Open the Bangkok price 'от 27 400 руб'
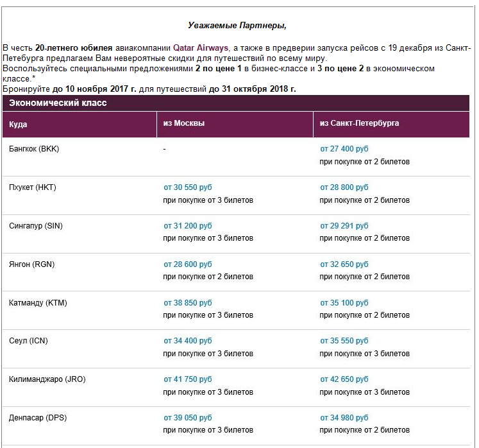The image size is (479, 448). coord(344,149)
